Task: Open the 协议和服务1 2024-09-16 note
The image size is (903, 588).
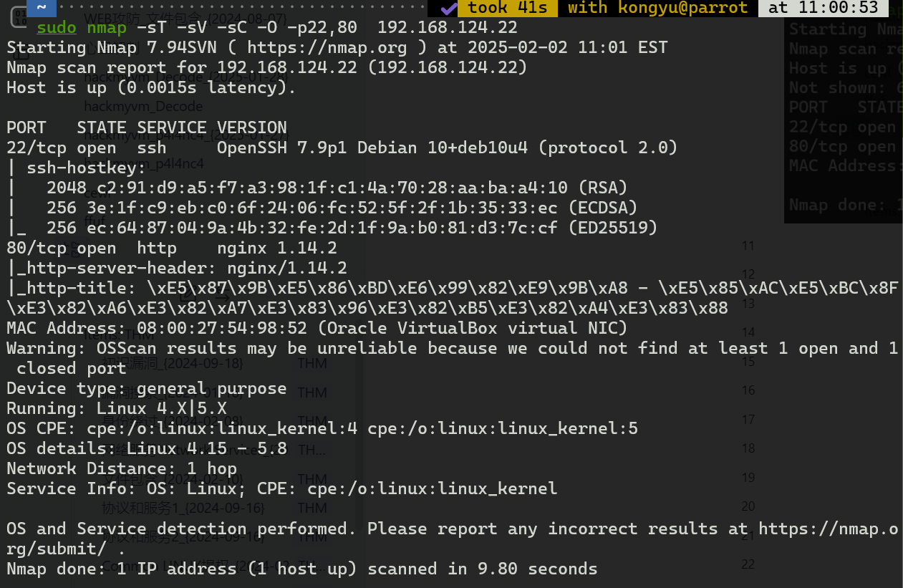Action: point(183,509)
